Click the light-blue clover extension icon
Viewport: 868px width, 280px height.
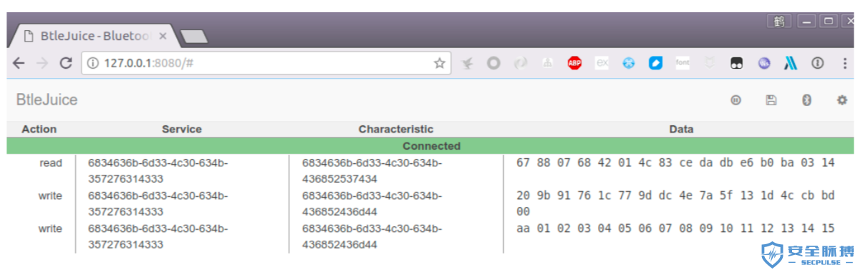(629, 63)
